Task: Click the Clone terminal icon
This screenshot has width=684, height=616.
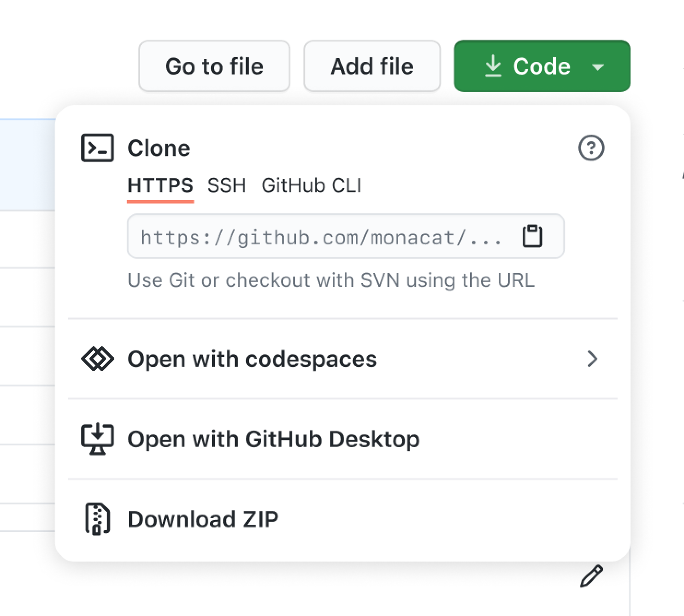Action: [x=97, y=148]
